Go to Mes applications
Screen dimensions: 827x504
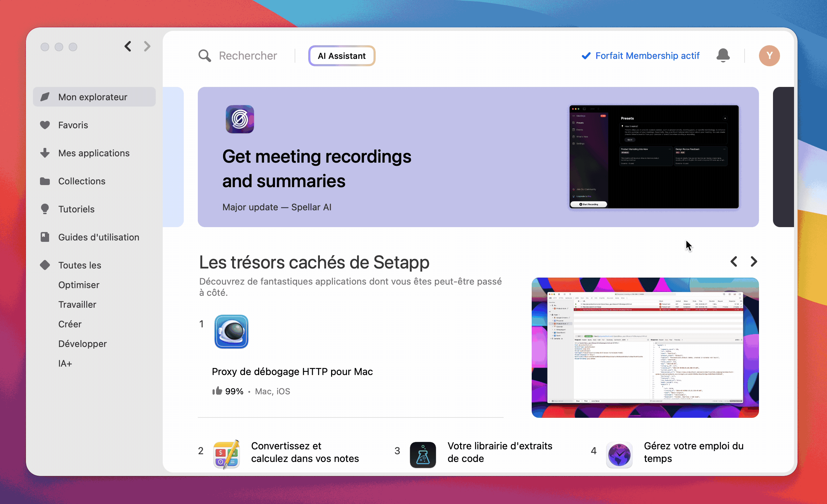pos(94,153)
